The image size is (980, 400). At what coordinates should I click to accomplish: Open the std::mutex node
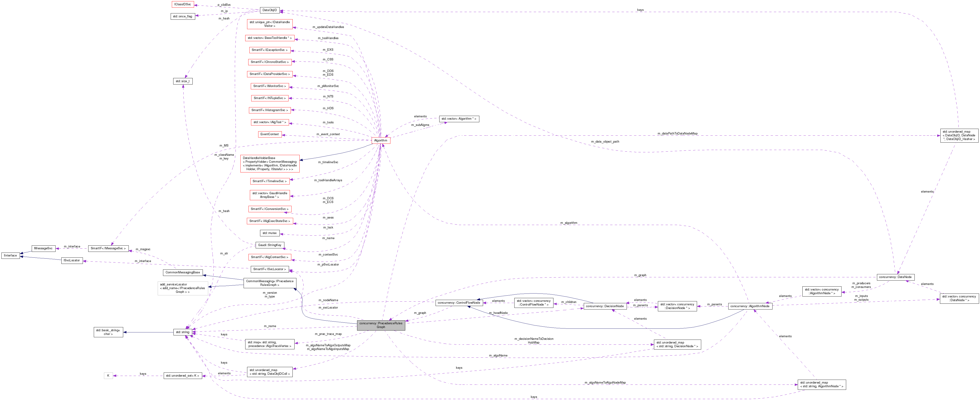click(270, 233)
